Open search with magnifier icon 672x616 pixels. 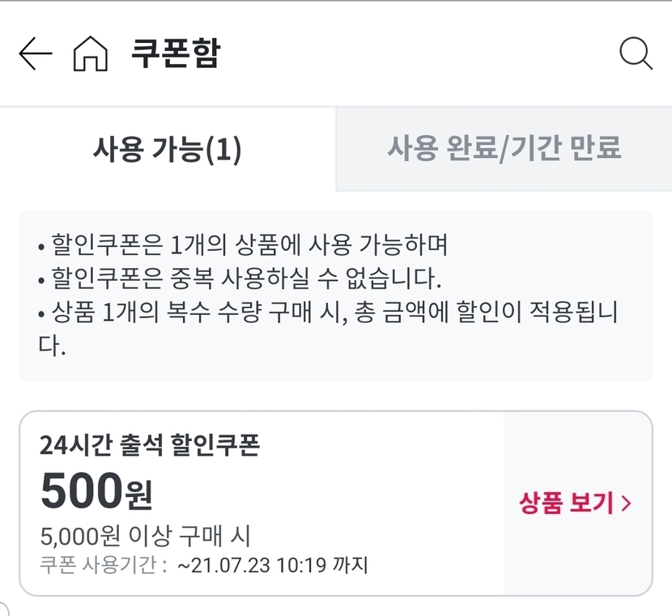(636, 54)
